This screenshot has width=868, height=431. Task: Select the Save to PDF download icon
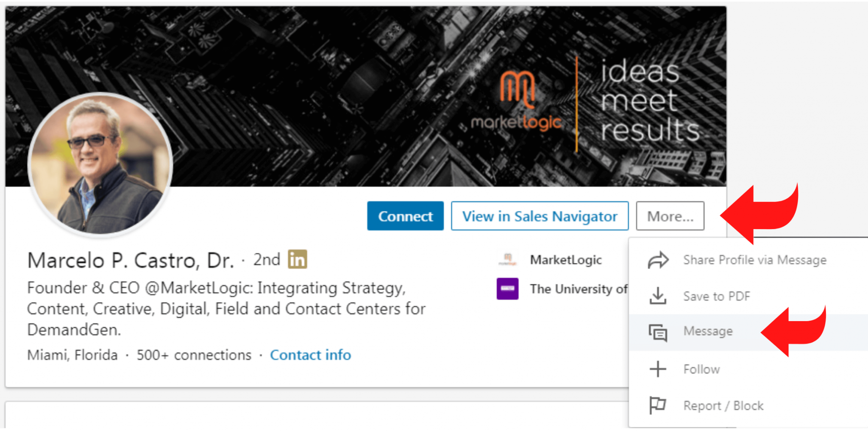click(x=657, y=296)
